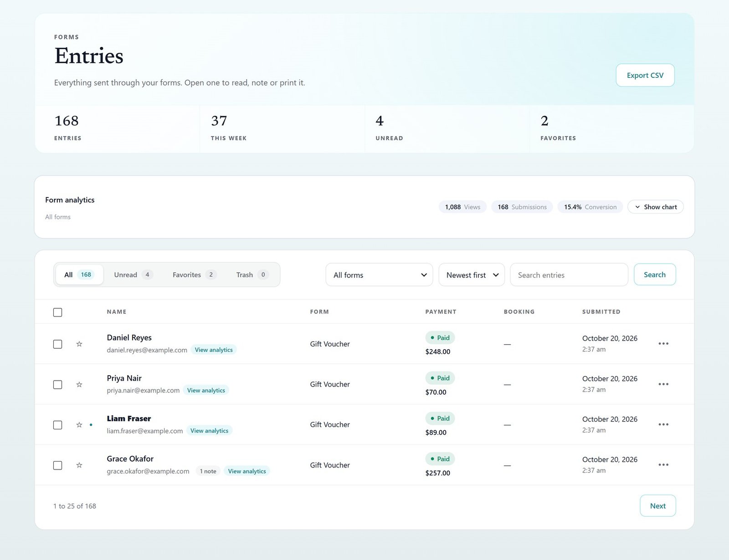729x560 pixels.
Task: Click grace.okafor@example.com email
Action: [148, 471]
